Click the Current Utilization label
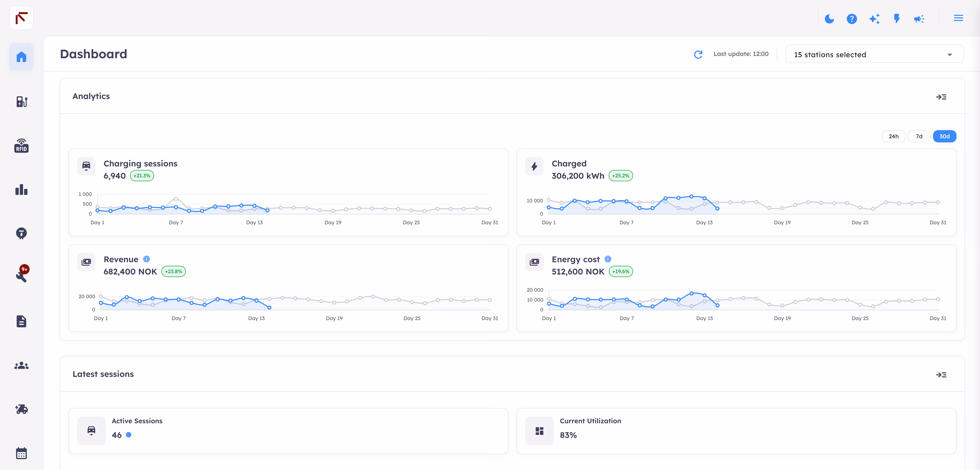980x470 pixels. coord(590,421)
